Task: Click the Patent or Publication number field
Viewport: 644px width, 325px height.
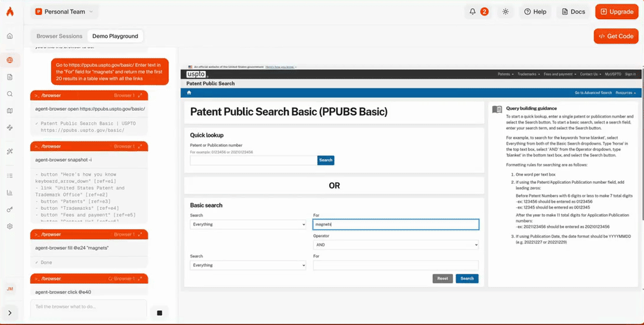Action: pyautogui.click(x=254, y=160)
